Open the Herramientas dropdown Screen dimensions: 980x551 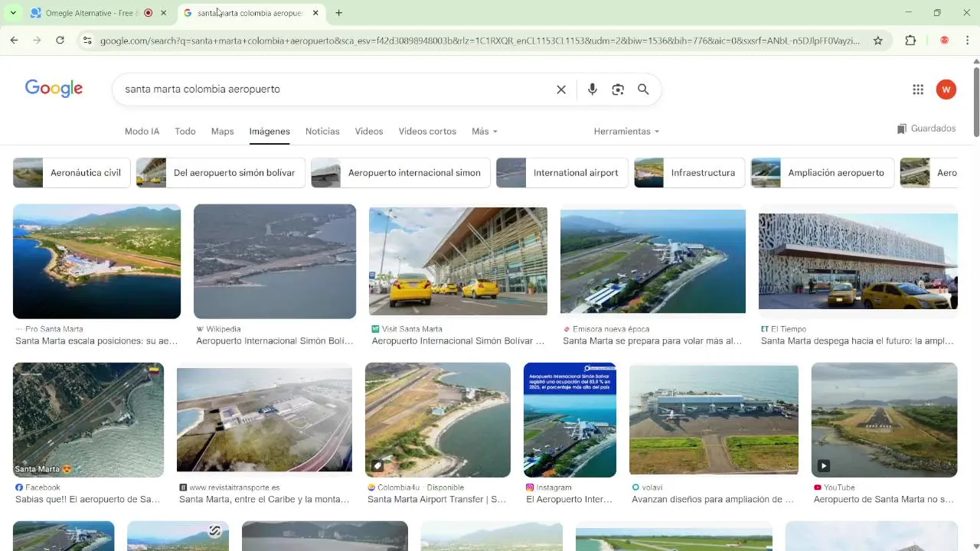pyautogui.click(x=626, y=132)
